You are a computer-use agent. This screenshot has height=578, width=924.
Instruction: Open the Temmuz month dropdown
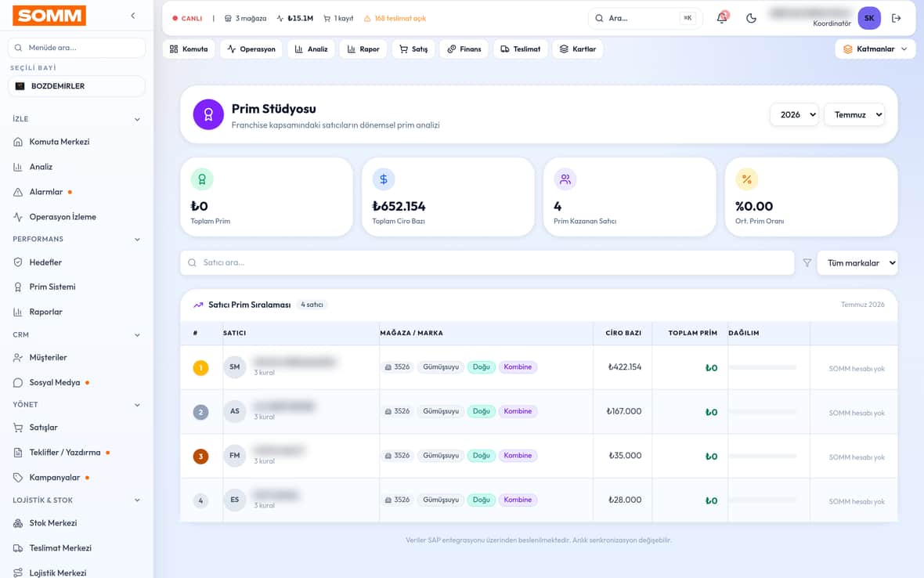click(854, 115)
